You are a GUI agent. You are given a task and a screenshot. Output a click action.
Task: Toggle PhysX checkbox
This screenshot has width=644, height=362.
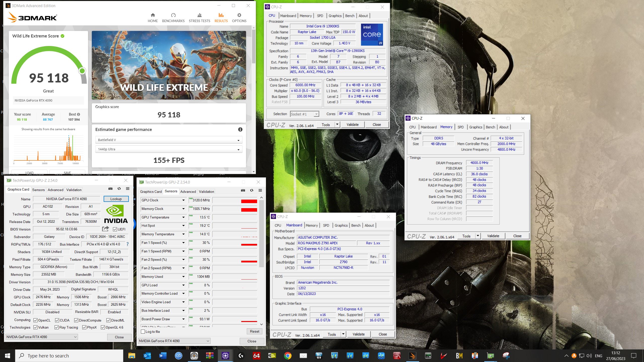[84, 327]
